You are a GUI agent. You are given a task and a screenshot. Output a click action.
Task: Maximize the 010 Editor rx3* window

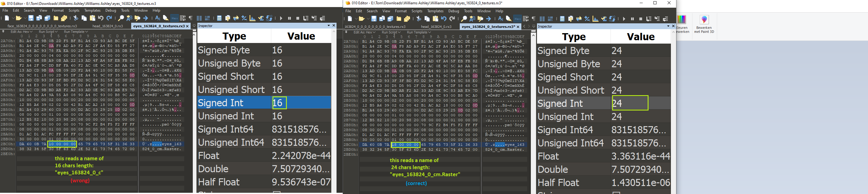[655, 3]
